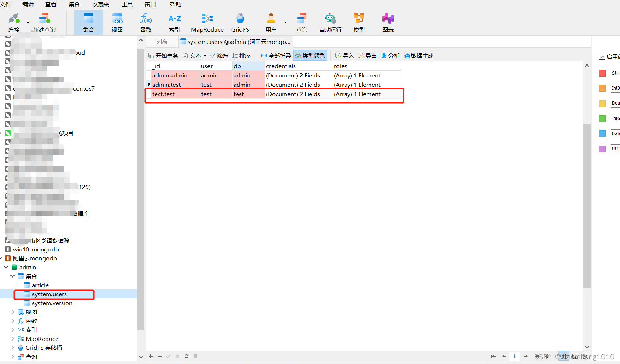
Task: Open the 模型 (model) toolbar icon
Action: 358,22
